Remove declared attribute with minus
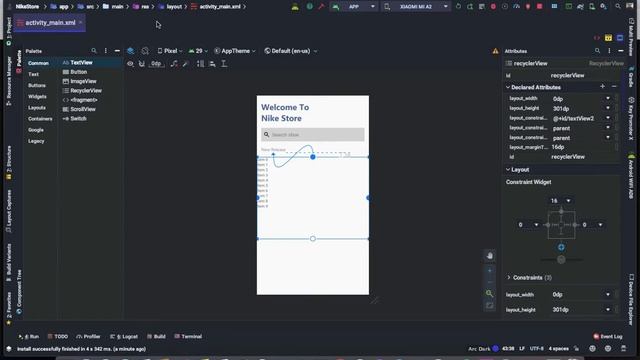The width and height of the screenshot is (640, 360). pos(614,87)
